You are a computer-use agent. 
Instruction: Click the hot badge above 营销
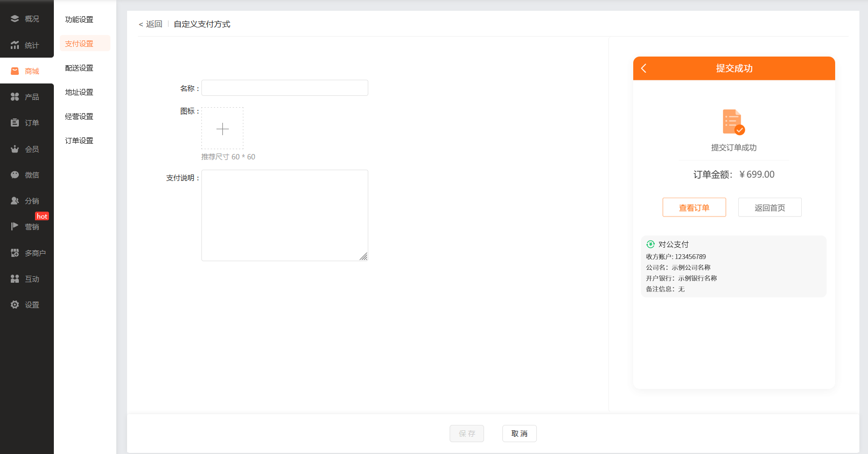pyautogui.click(x=42, y=216)
